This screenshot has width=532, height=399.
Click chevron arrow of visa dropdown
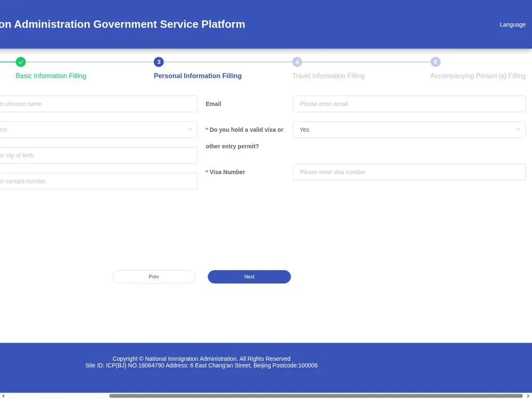[518, 129]
